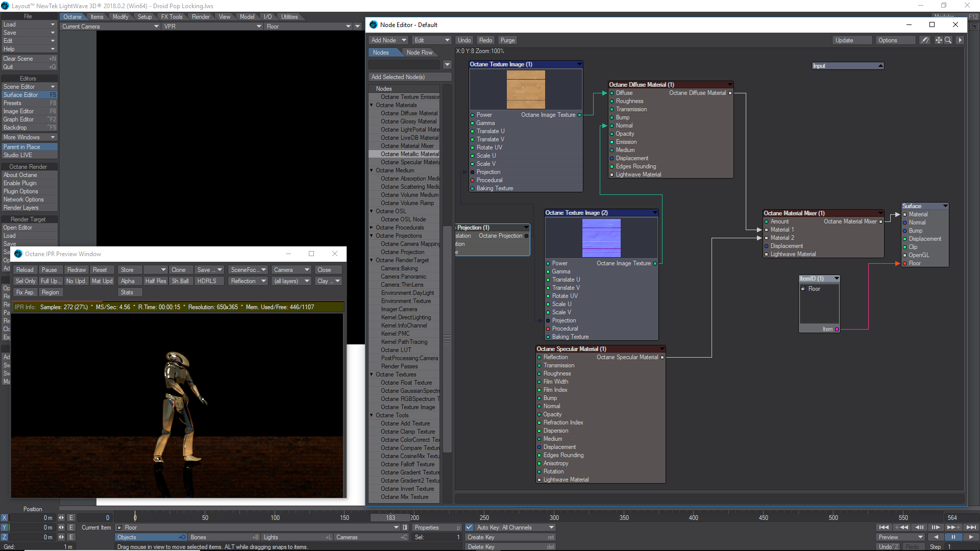
Task: Click frame 100 on the timeline slider
Action: pos(275,518)
